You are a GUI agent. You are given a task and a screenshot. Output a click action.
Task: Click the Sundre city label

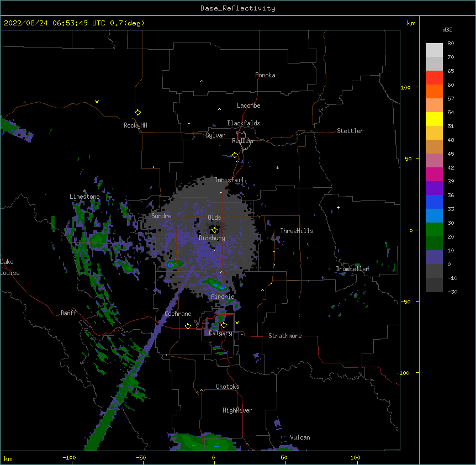[x=161, y=216]
